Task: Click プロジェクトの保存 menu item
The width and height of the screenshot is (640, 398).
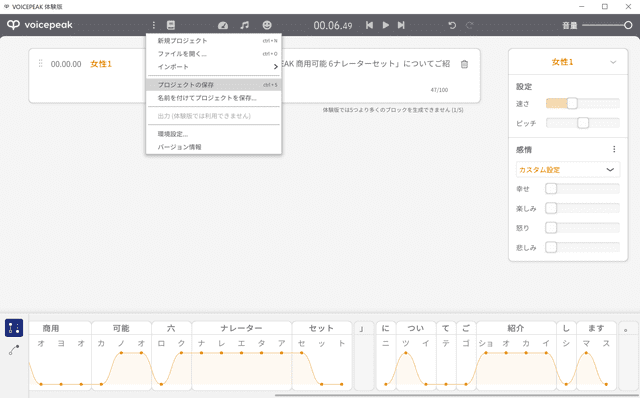Action: click(213, 85)
